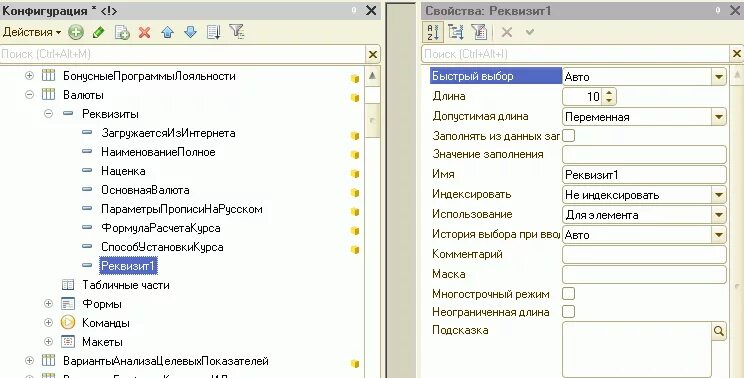
Task: Move item up with blue arrow
Action: 167,32
